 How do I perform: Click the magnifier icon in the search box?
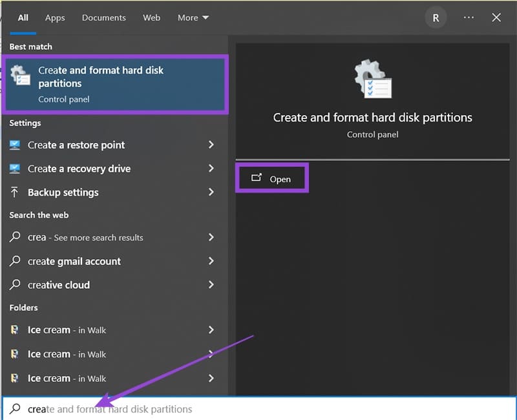point(15,409)
